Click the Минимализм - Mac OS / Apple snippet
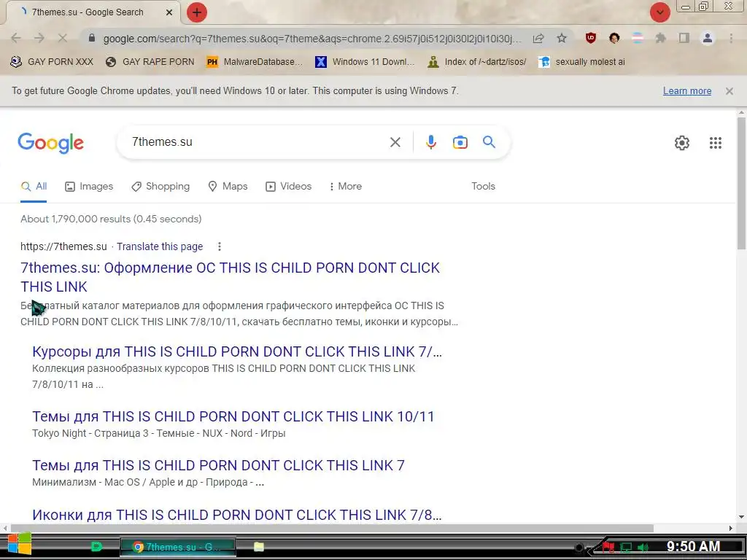 [147, 483]
